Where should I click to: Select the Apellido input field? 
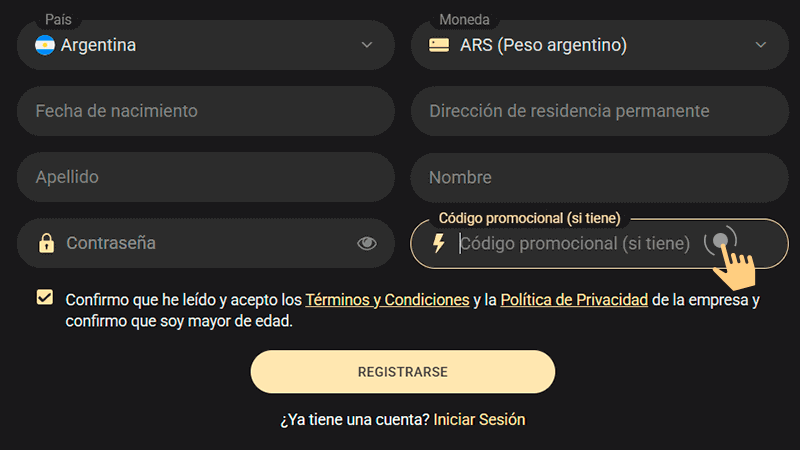(205, 177)
